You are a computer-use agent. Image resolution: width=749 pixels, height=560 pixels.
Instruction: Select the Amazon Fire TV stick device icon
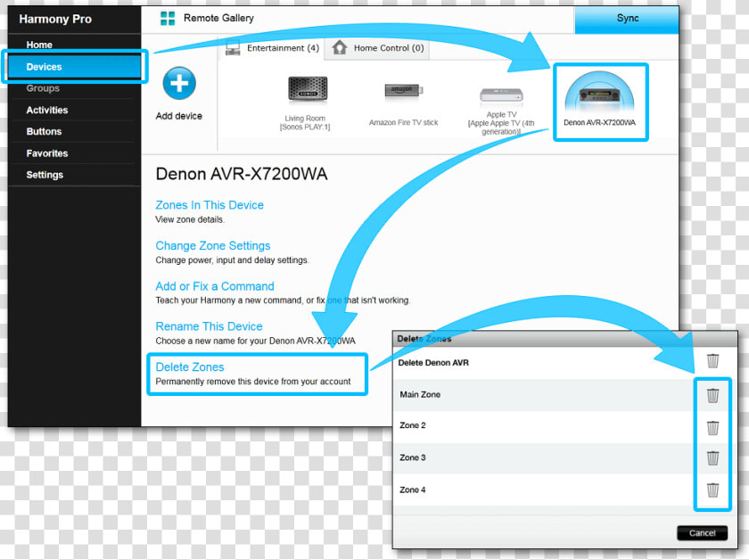click(x=404, y=90)
